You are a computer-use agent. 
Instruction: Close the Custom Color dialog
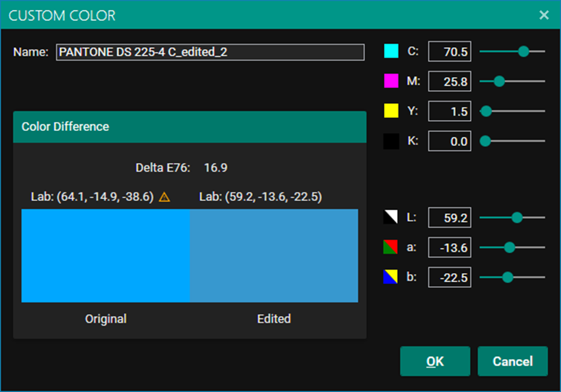pyautogui.click(x=544, y=15)
